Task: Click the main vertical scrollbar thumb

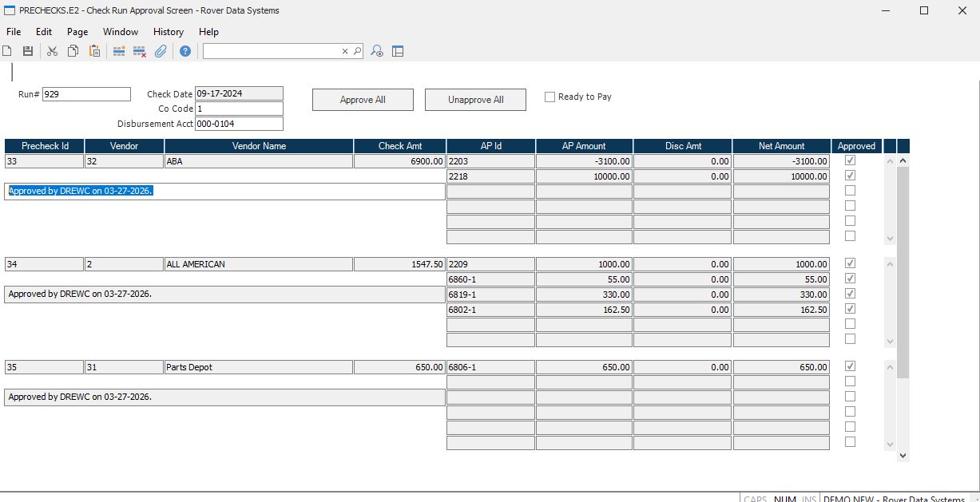Action: pos(903,271)
